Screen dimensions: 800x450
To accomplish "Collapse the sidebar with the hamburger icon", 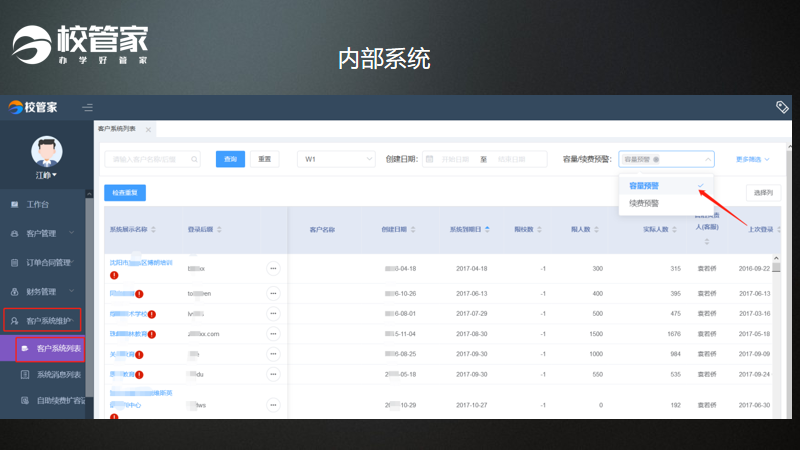I will [87, 108].
